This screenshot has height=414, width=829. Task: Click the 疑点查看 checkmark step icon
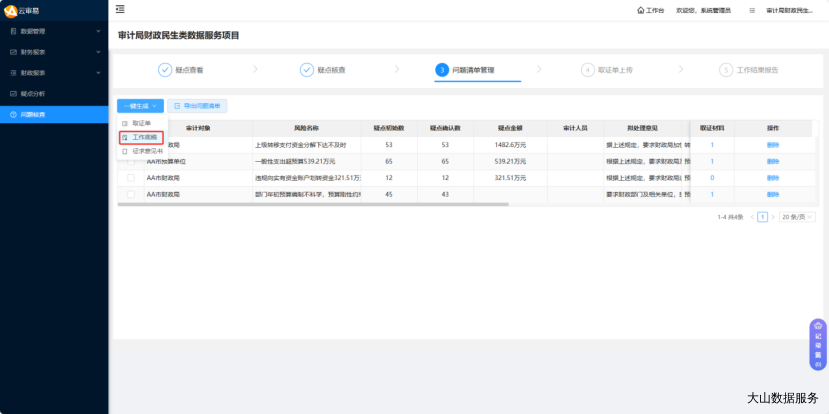[165, 70]
